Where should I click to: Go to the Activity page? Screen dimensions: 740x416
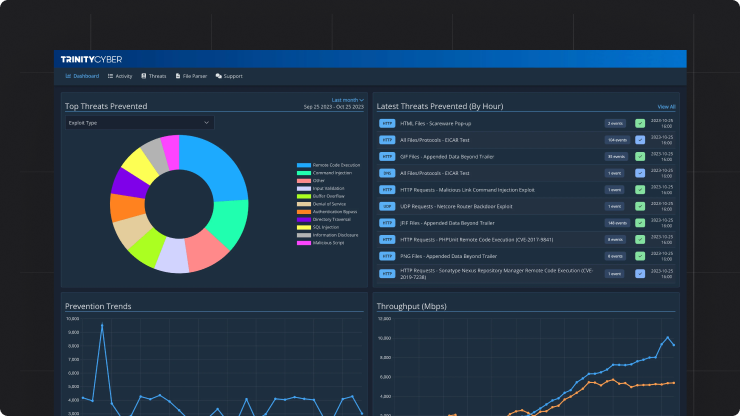pyautogui.click(x=120, y=76)
